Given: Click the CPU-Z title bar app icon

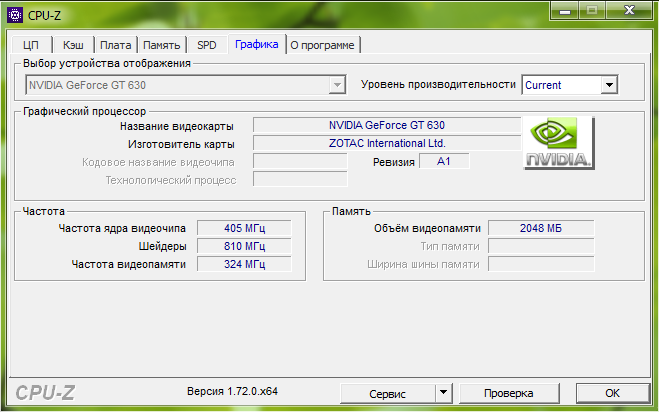Looking at the screenshot, I should tap(15, 15).
